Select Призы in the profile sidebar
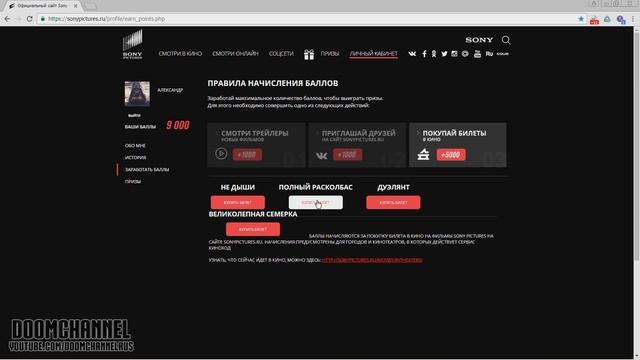The image size is (640, 360). click(133, 181)
